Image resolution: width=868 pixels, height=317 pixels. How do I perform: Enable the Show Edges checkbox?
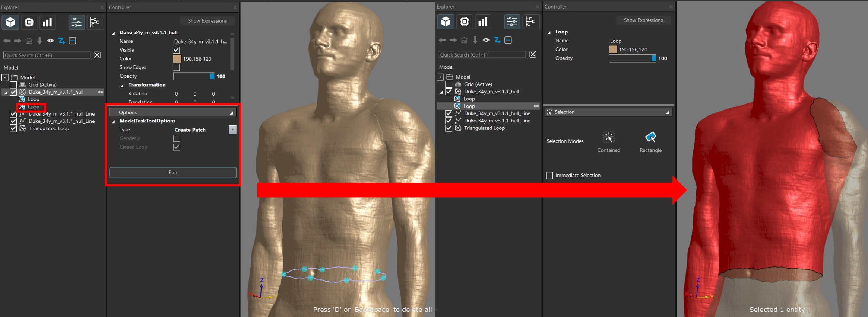coord(176,67)
